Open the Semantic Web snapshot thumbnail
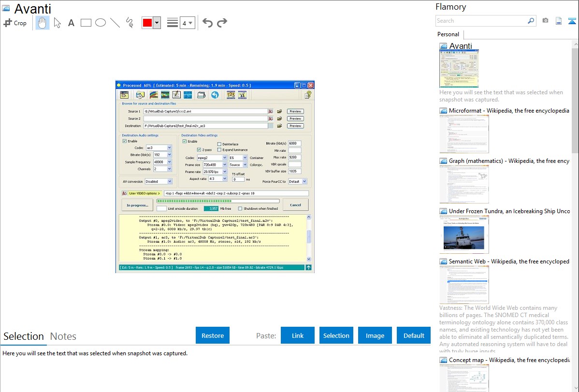The image size is (579, 392). 464,285
